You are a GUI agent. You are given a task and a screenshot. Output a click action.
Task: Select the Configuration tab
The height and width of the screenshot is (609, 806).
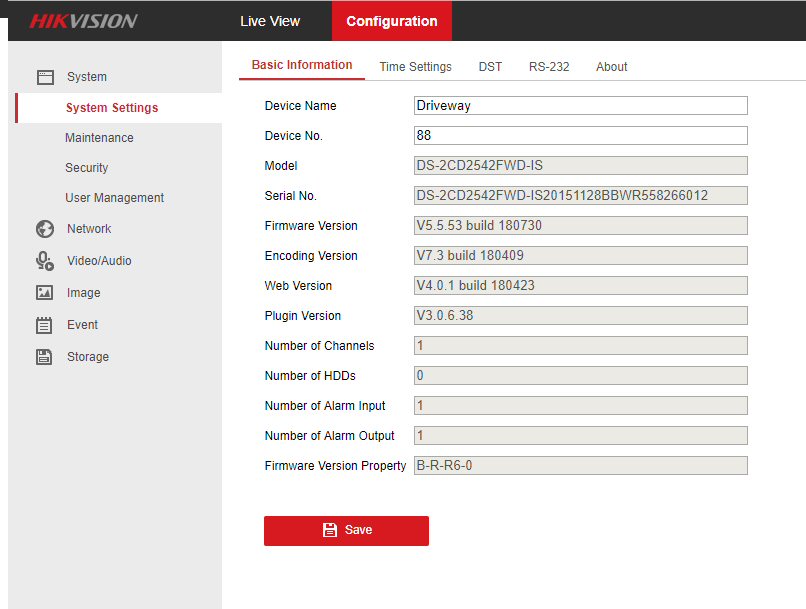coord(391,21)
